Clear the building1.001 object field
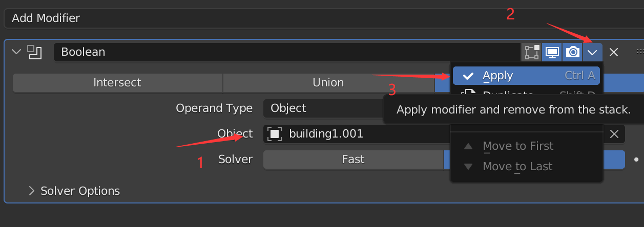644x227 pixels. point(614,134)
